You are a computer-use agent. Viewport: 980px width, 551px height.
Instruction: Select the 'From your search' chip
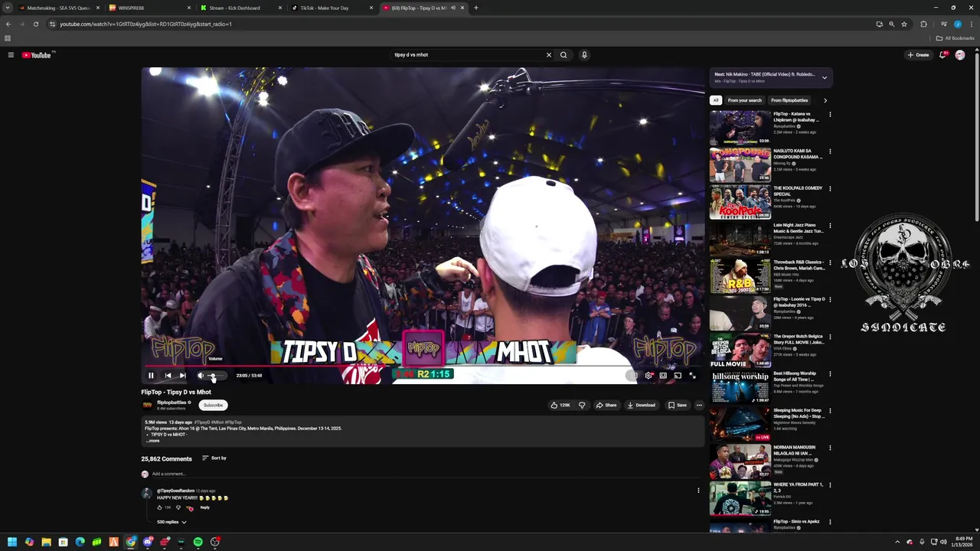745,100
